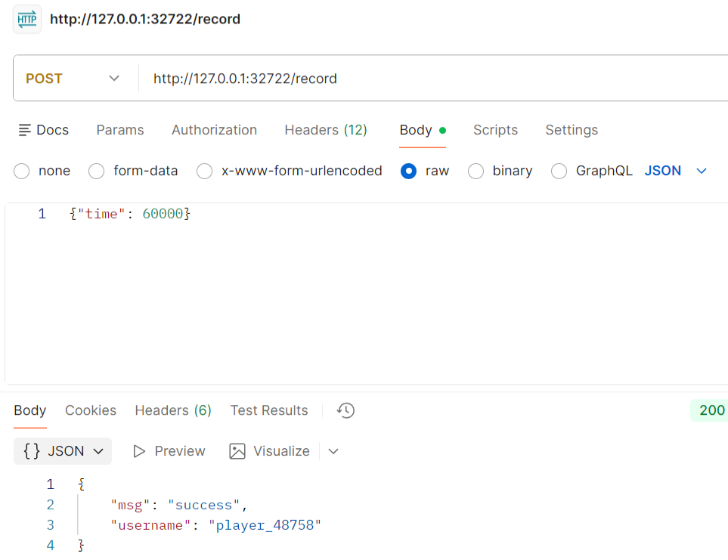Switch to the Authorization tab
This screenshot has width=728, height=560.
(214, 130)
